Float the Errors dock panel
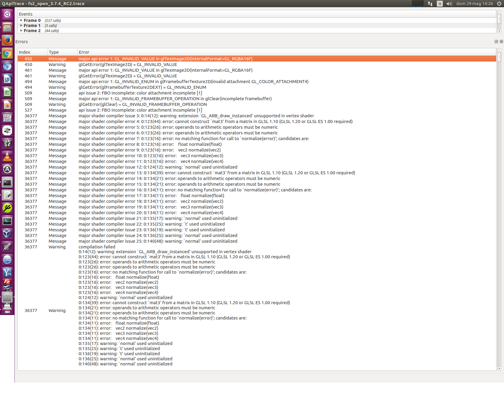Viewport: 504px width, 420px height. (496, 42)
